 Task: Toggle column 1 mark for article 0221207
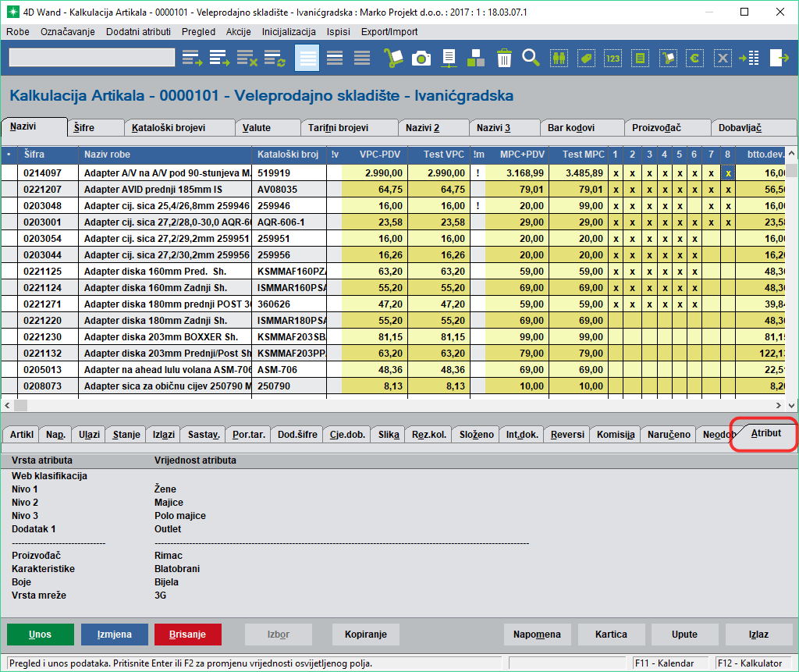(616, 190)
